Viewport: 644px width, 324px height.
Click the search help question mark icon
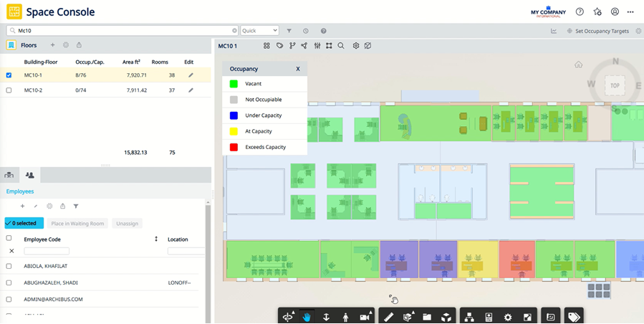click(324, 31)
